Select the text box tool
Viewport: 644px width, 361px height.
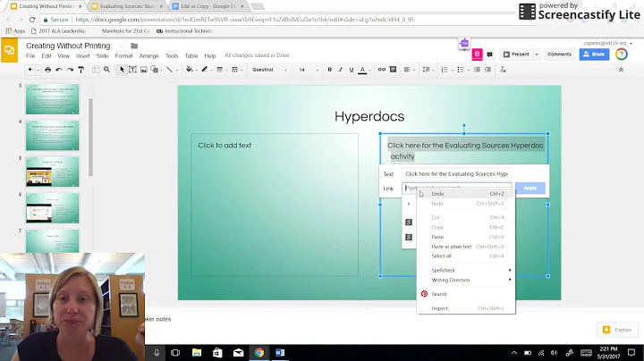click(x=132, y=70)
